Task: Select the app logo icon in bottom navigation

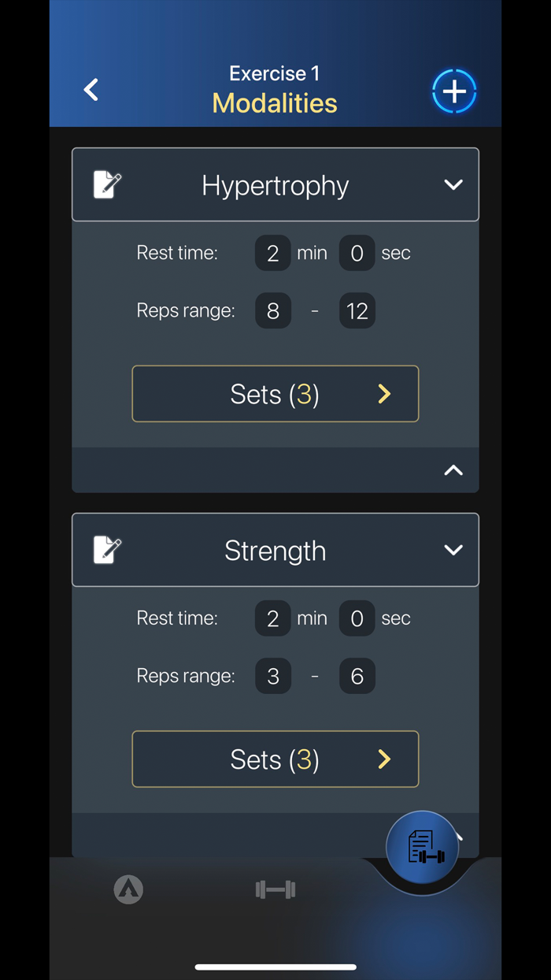Action: click(128, 889)
